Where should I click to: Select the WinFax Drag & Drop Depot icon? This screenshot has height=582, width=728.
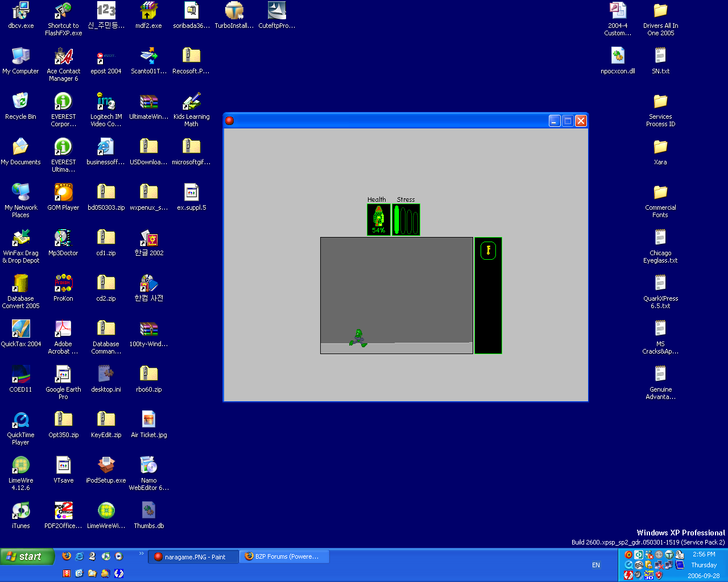coord(21,246)
